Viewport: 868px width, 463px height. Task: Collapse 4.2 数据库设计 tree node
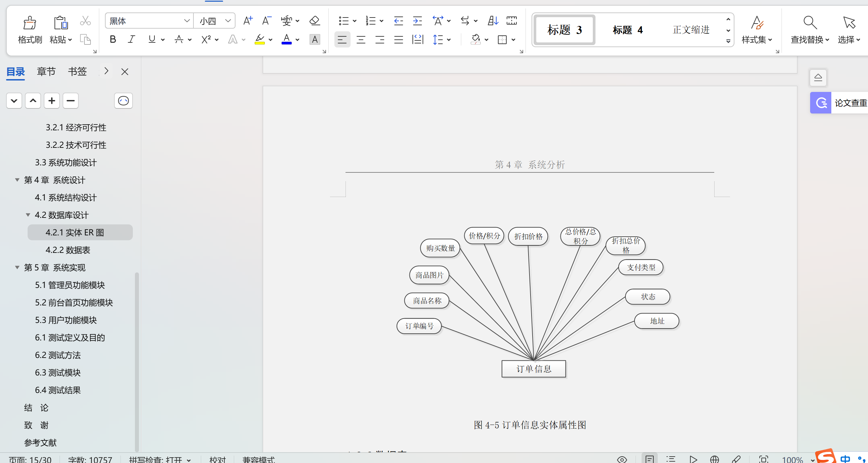point(28,215)
